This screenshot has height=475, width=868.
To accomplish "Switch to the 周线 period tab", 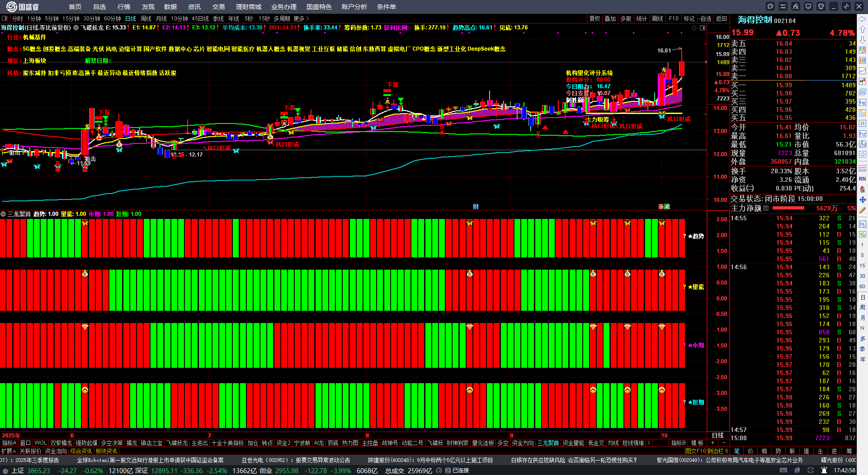I will click(146, 19).
